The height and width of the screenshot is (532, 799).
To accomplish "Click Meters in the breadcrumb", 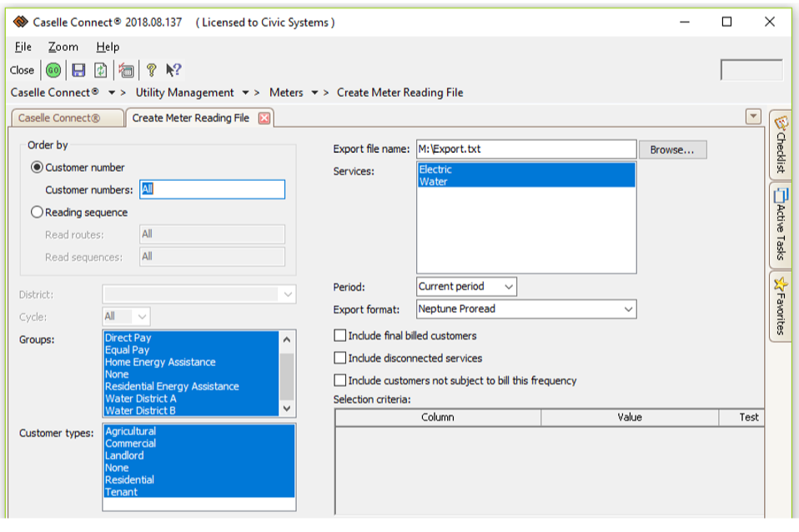I will [286, 93].
